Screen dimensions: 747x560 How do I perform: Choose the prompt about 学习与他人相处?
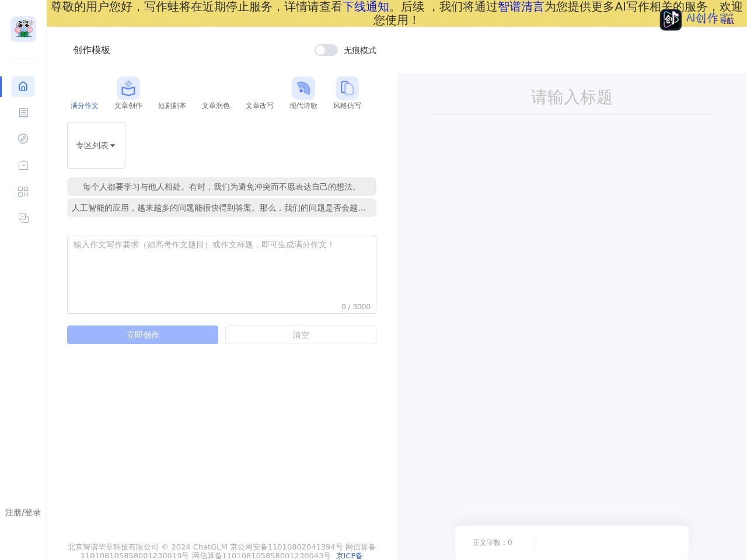222,187
